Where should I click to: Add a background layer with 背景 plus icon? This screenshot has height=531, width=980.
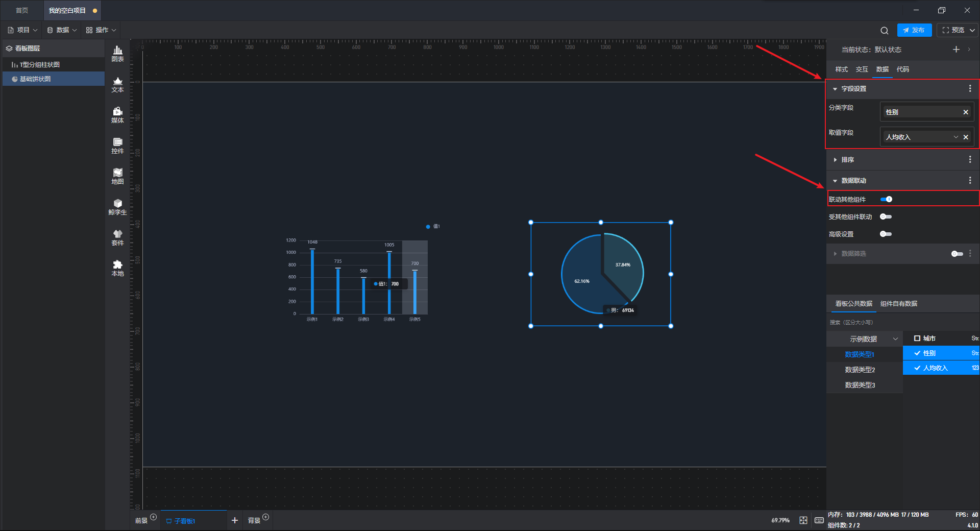pos(265,517)
